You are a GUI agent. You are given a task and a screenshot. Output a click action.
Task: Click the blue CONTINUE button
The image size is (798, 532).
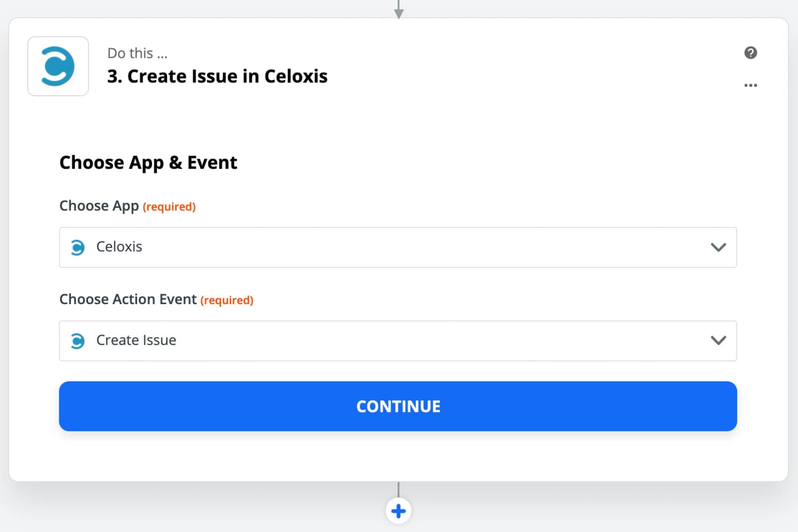tap(398, 406)
